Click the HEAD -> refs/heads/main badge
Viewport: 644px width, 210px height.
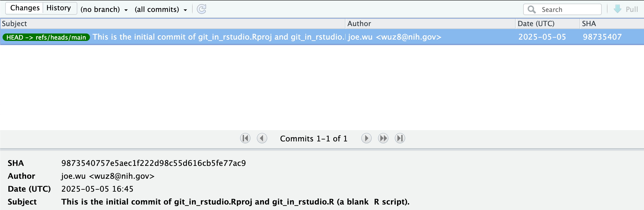click(46, 37)
